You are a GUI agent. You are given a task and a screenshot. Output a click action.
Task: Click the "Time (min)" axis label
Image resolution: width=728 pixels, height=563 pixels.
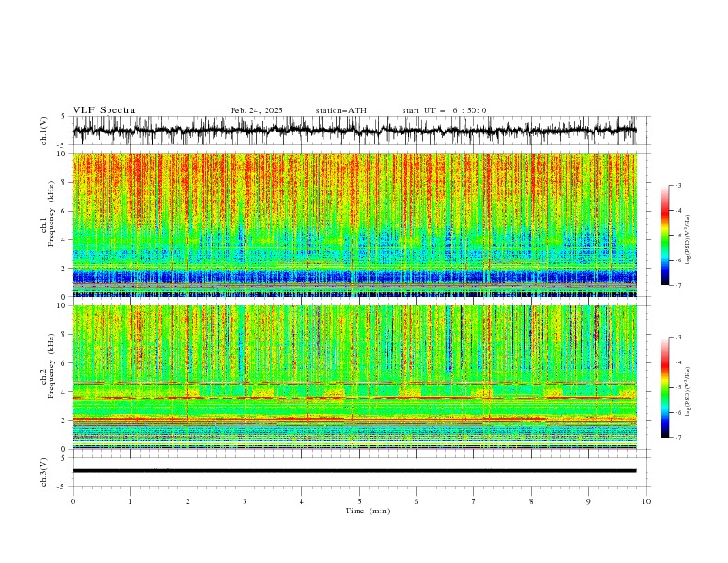pos(368,511)
